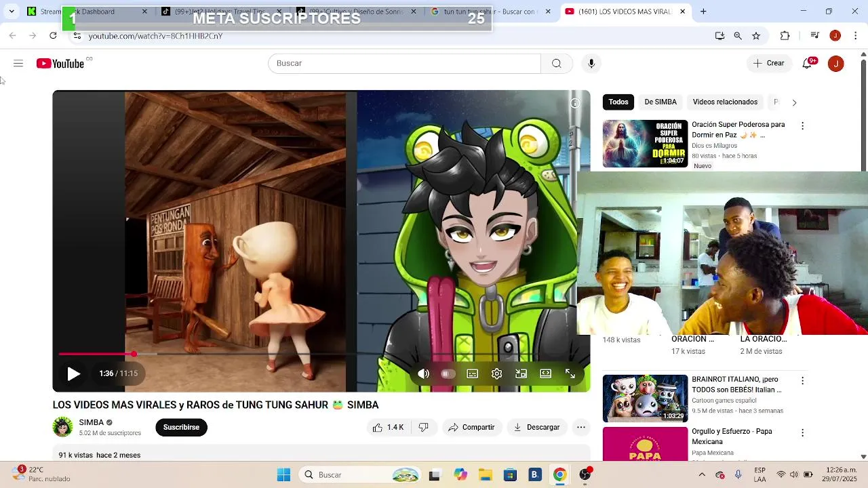Open the Windows Start menu
Image resolution: width=868 pixels, height=488 pixels.
pos(284,474)
